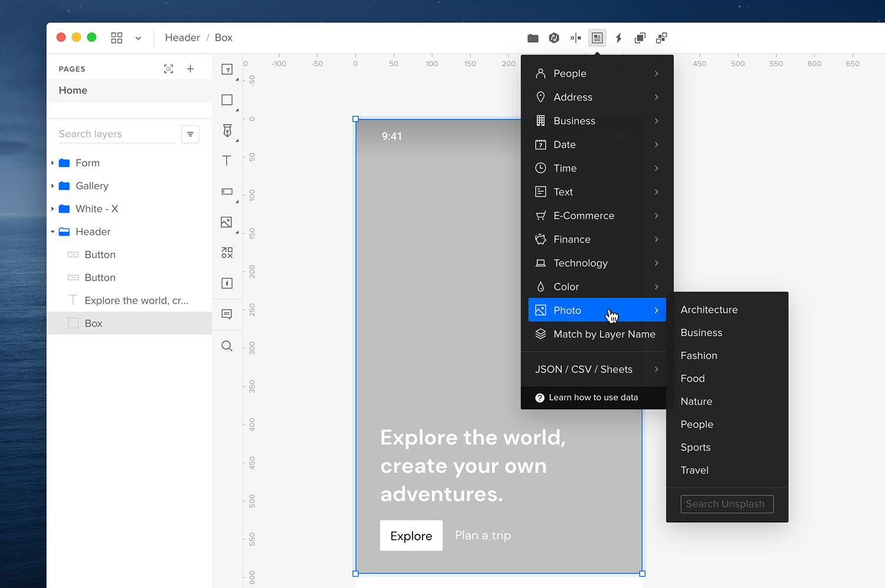Select the Image tool

pos(227,222)
